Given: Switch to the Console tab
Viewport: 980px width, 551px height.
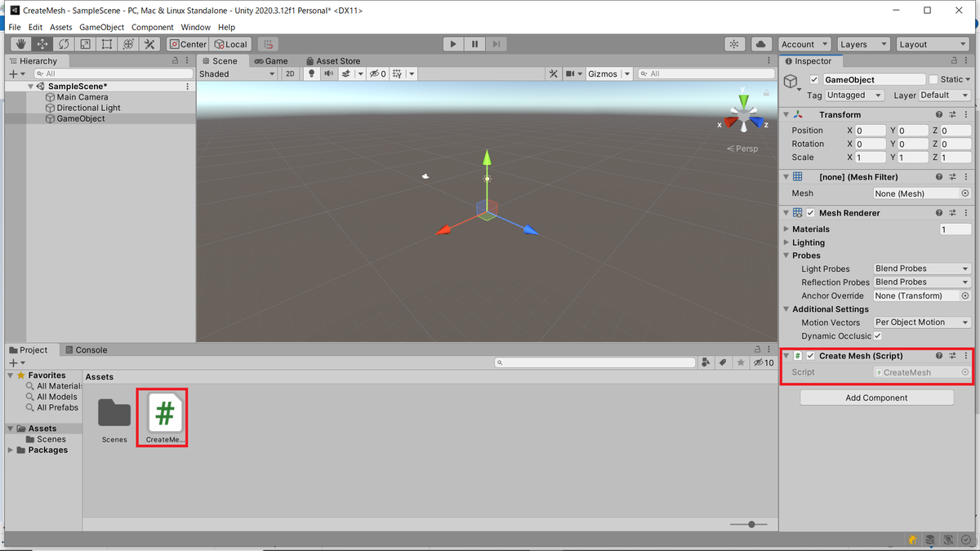Looking at the screenshot, I should coord(86,349).
